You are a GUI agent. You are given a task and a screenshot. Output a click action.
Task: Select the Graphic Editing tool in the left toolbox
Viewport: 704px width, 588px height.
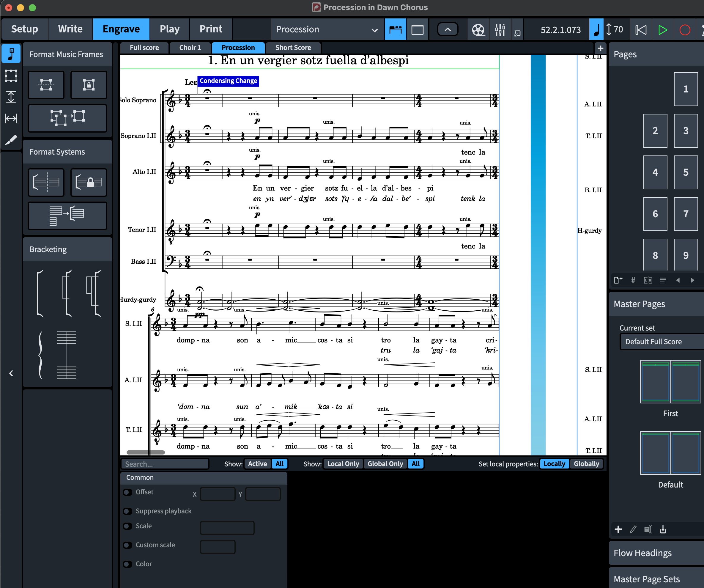(11, 54)
